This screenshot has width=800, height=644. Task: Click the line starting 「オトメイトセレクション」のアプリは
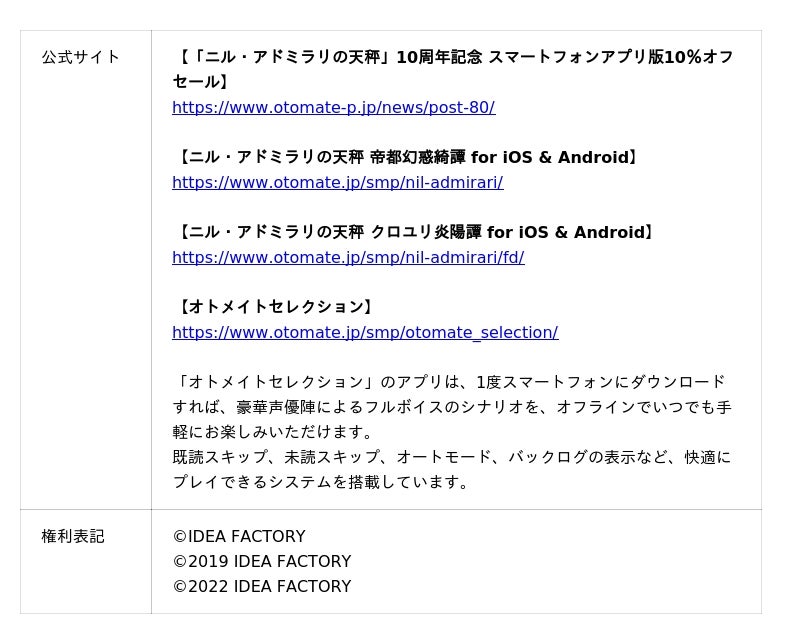coord(449,382)
